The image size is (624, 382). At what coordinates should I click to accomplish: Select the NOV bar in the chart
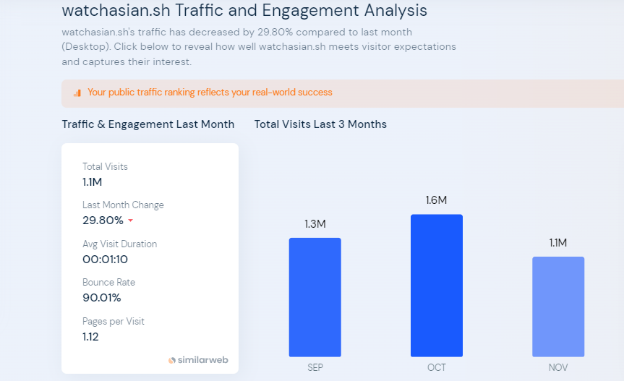(x=558, y=307)
